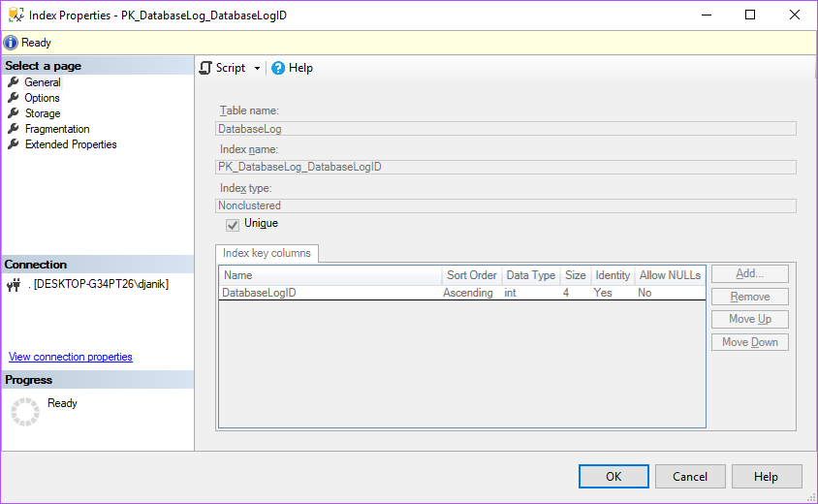Go to the Fragmentation page
Viewport: 818px width, 504px height.
pyautogui.click(x=57, y=129)
